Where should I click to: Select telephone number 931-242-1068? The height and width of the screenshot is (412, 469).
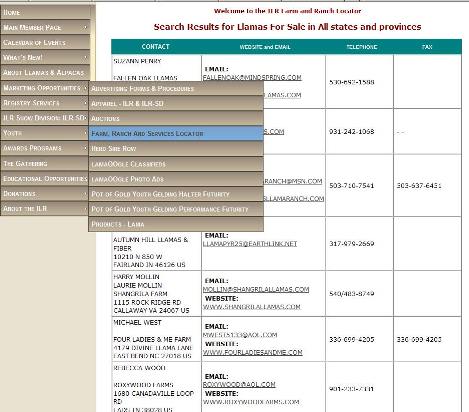(352, 132)
